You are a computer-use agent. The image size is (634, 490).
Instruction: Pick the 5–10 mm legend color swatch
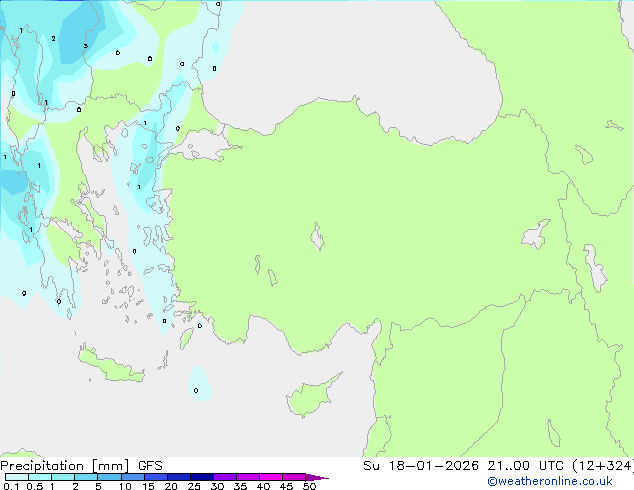(109, 477)
